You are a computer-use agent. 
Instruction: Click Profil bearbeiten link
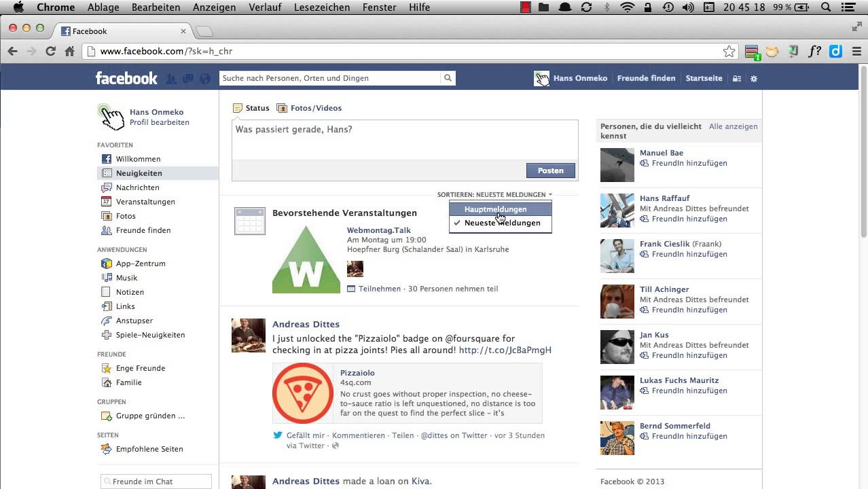[x=160, y=123]
